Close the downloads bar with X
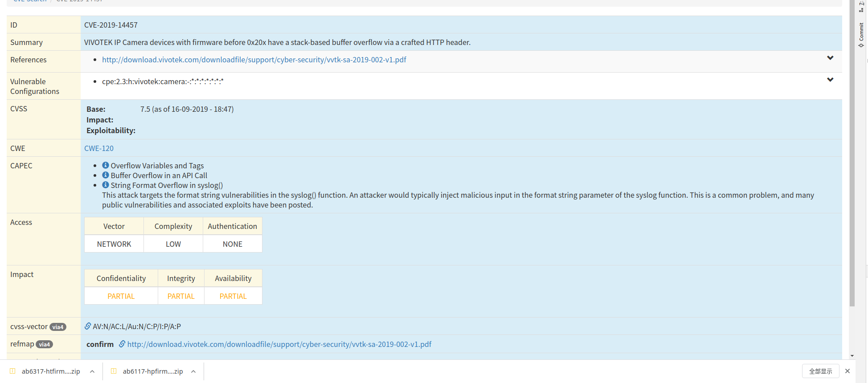868x383 pixels. (x=848, y=371)
